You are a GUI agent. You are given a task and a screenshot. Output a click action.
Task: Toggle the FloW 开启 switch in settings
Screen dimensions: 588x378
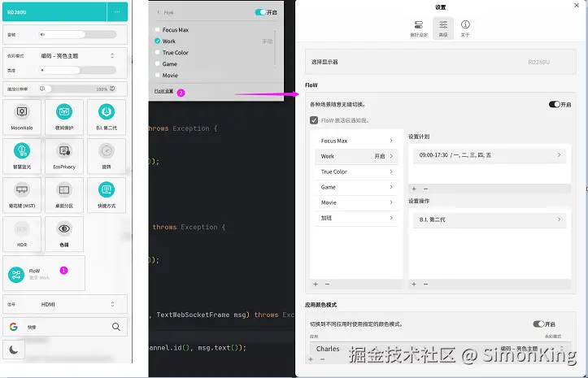click(555, 104)
